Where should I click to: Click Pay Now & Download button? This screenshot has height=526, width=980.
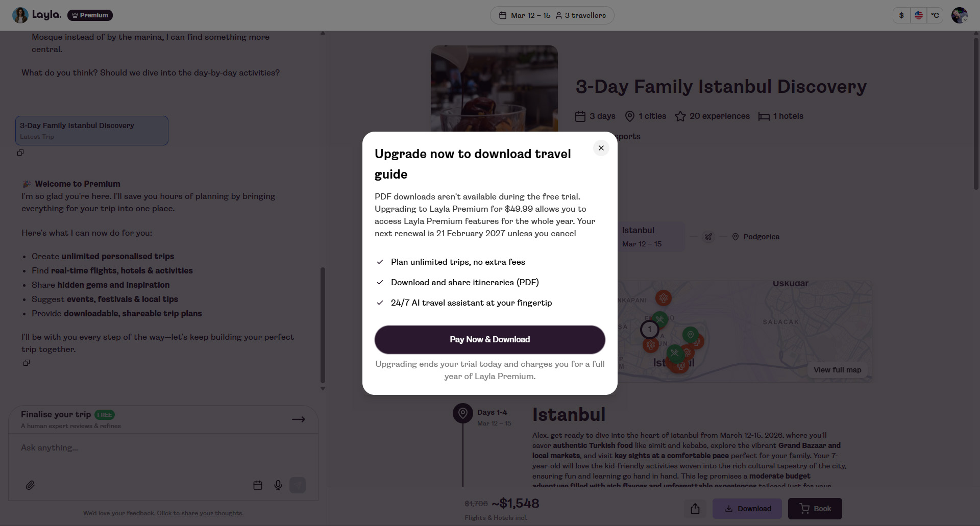tap(489, 340)
